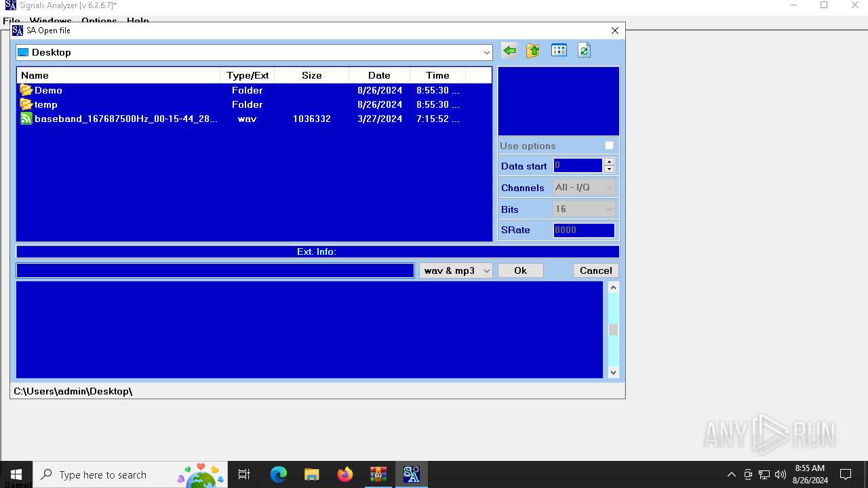Select the temp folder icon
The width and height of the screenshot is (868, 488).
(x=26, y=104)
